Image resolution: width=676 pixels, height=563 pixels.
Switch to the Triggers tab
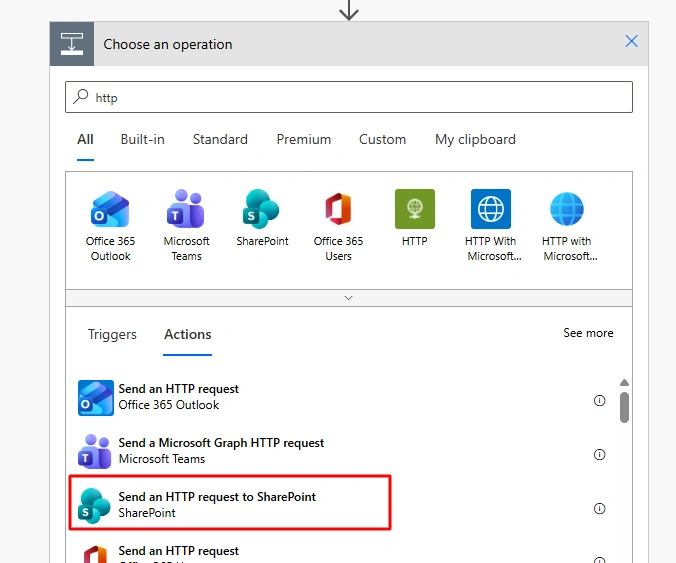112,335
